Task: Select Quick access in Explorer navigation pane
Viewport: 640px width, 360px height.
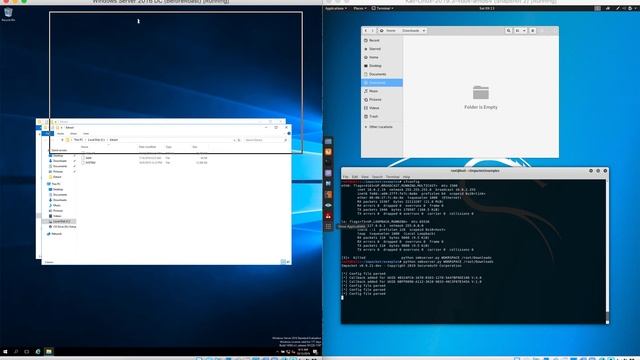Action: tap(59, 151)
